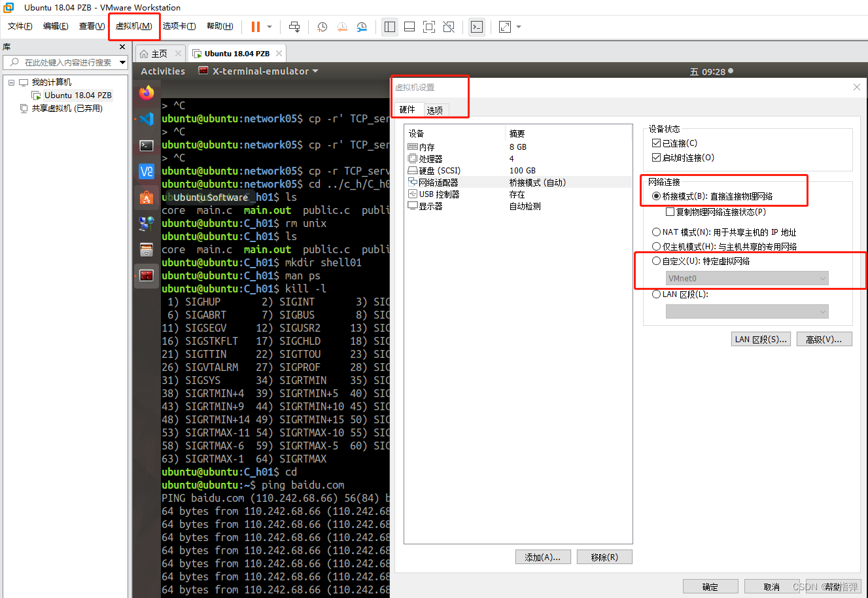Open the X-terminal-emulator app menu
This screenshot has width=868, height=598.
click(258, 71)
